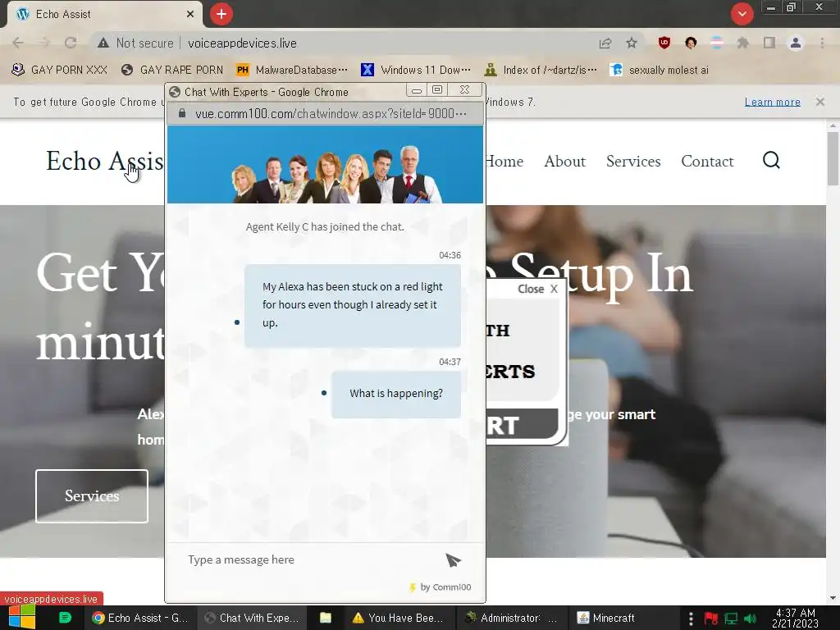
Task: Open File Explorer from the taskbar
Action: pos(325,618)
